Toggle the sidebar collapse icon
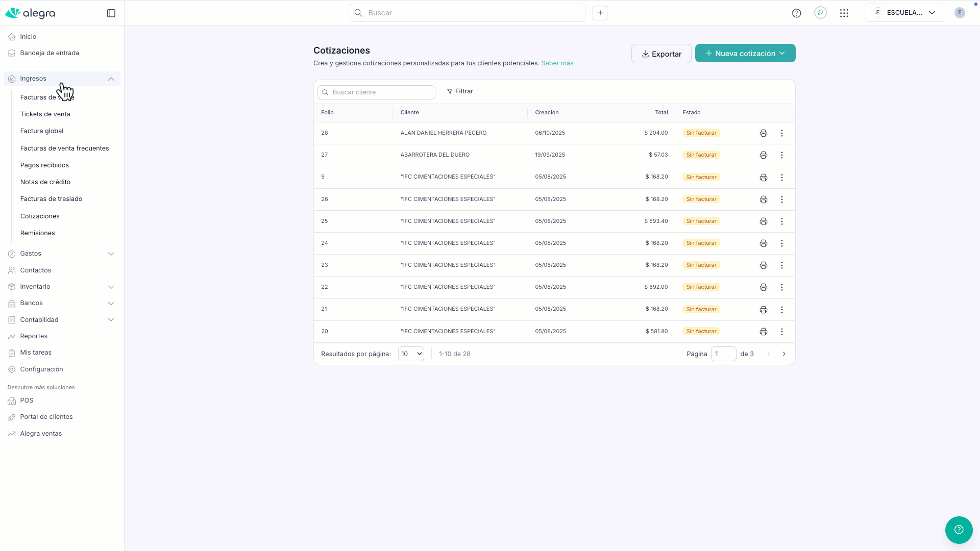The width and height of the screenshot is (980, 551). coord(111,13)
